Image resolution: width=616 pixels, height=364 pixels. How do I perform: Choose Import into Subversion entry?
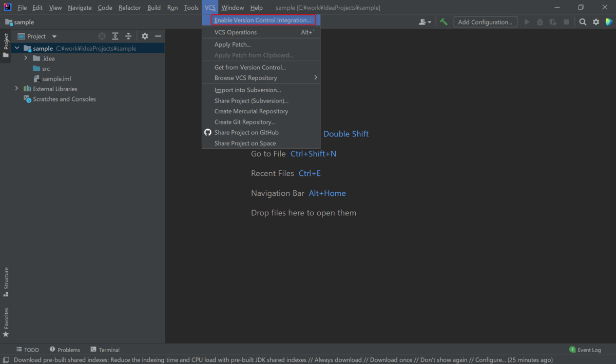(x=261, y=90)
